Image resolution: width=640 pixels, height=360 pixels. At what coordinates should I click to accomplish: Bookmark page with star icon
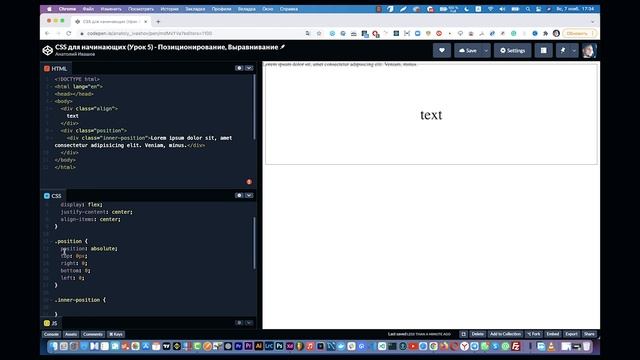click(x=319, y=33)
